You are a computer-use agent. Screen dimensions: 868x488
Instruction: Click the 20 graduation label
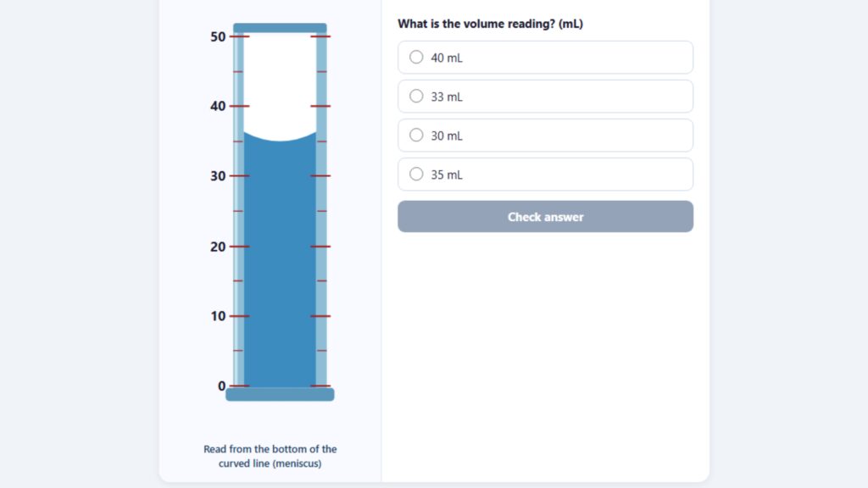pyautogui.click(x=218, y=247)
